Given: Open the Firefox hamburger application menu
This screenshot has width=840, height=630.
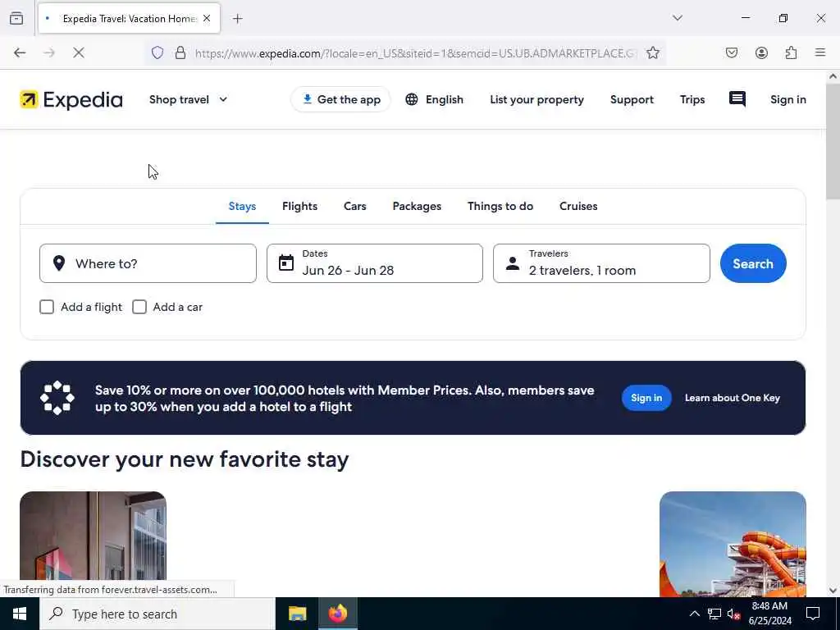Looking at the screenshot, I should tap(820, 52).
